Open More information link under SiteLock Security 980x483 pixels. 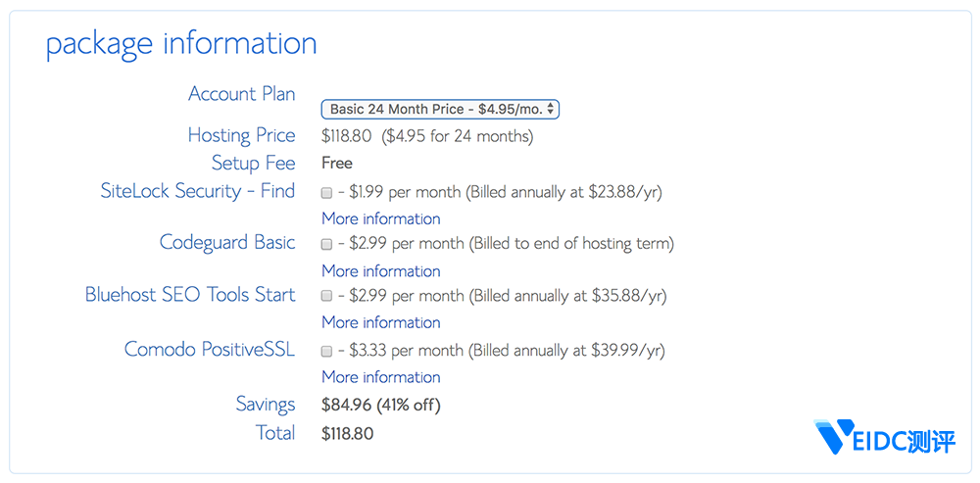380,218
